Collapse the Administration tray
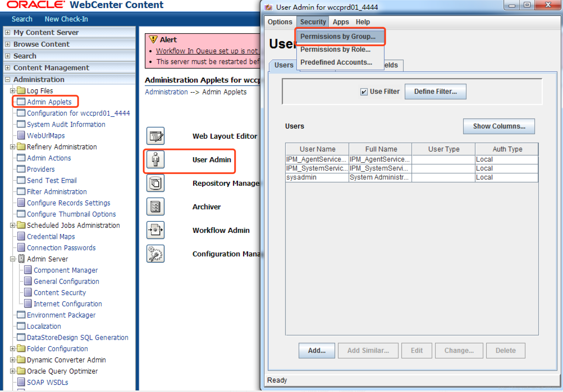 pos(8,79)
